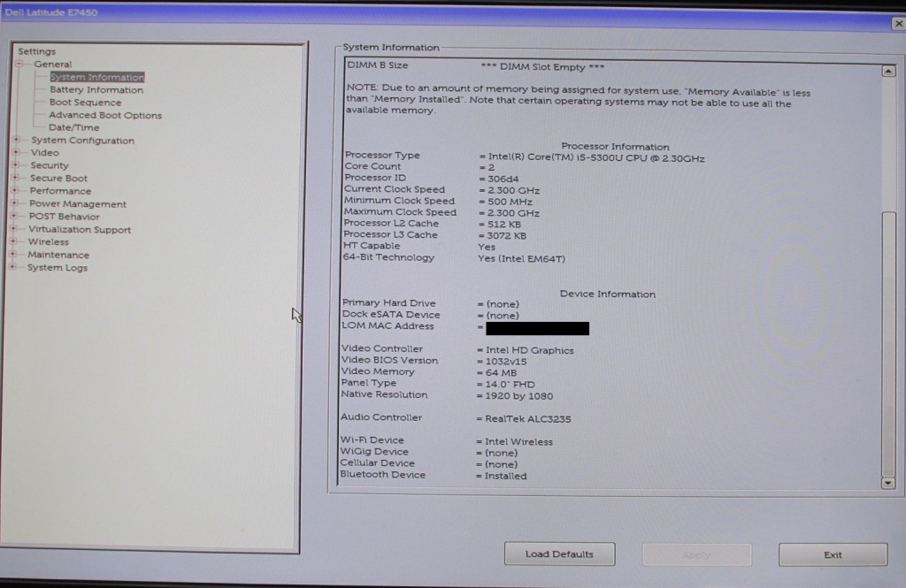The width and height of the screenshot is (906, 588).
Task: Select the Secure Boot label
Action: [59, 178]
